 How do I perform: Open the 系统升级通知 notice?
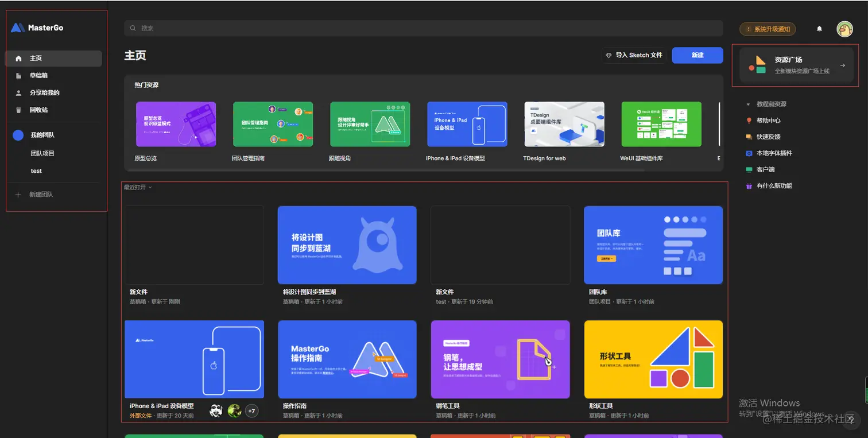767,29
